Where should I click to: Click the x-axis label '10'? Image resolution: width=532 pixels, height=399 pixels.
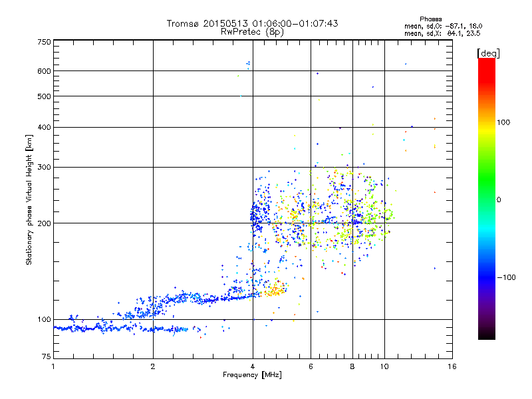click(384, 366)
